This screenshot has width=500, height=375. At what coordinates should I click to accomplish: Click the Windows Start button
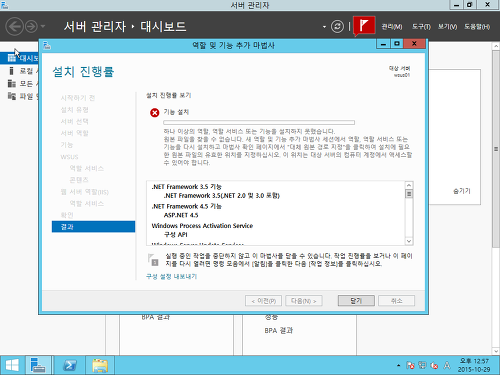[x=12, y=365]
